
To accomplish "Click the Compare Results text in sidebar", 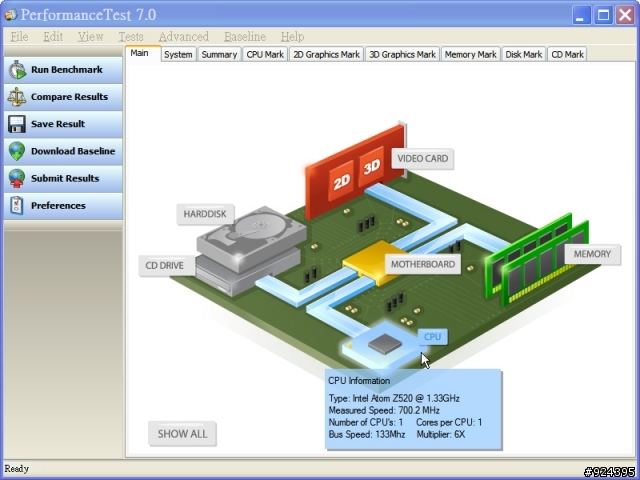I will [69, 97].
